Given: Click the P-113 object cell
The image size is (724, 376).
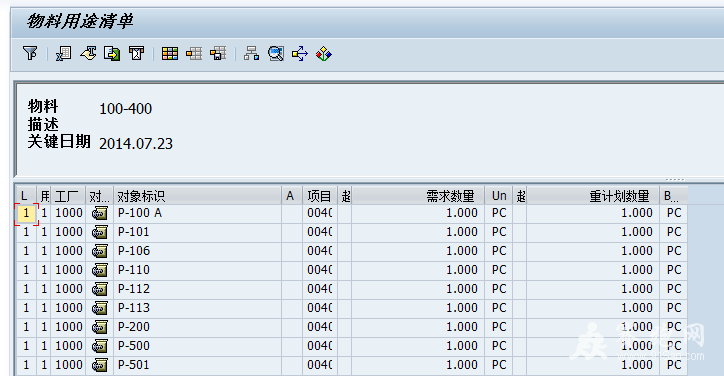Looking at the screenshot, I should pyautogui.click(x=197, y=308).
